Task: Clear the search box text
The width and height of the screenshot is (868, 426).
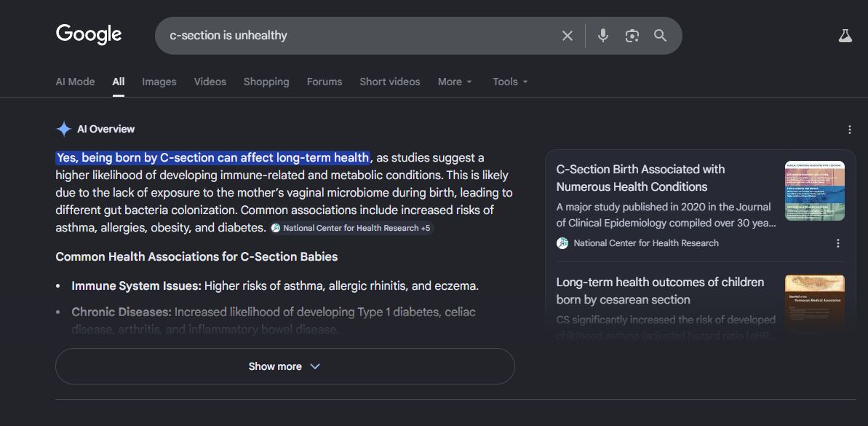Action: [568, 36]
